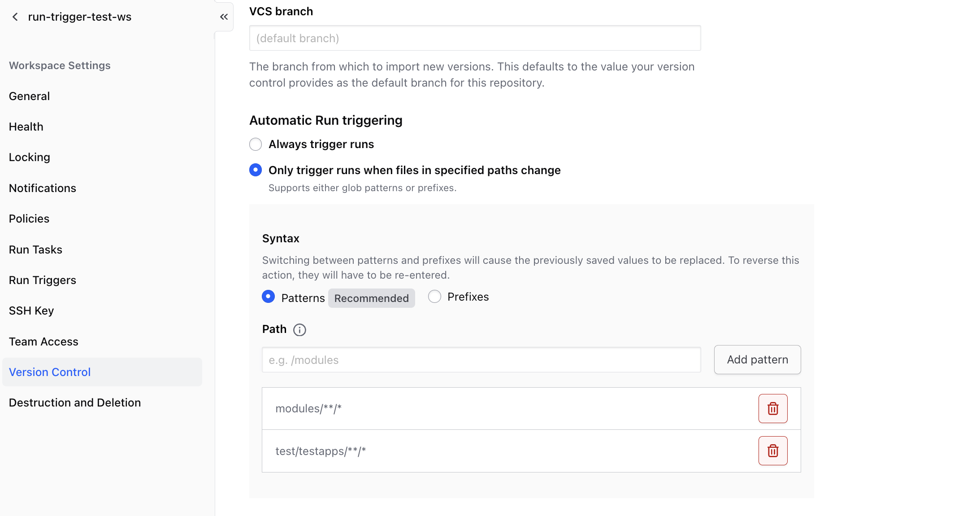Select the Always trigger runs option

pos(256,144)
